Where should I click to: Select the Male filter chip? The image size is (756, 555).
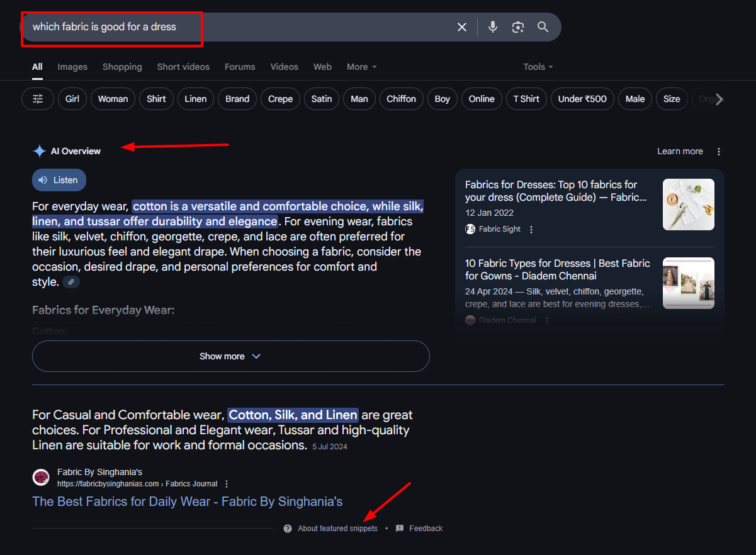point(635,99)
